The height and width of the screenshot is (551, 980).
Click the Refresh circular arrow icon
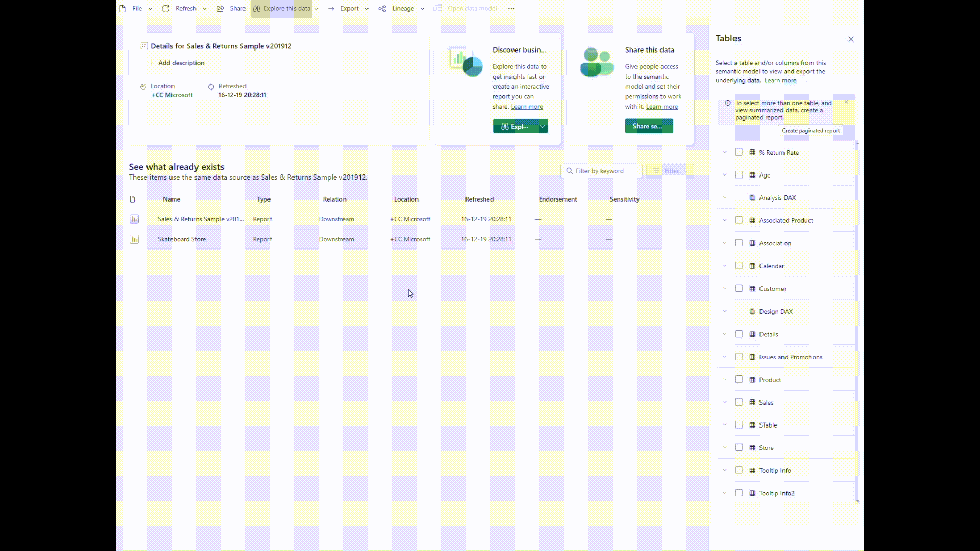[x=165, y=9]
